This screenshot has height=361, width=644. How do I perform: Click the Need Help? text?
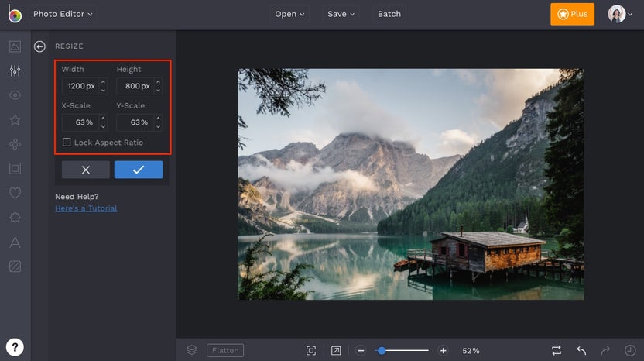click(77, 197)
